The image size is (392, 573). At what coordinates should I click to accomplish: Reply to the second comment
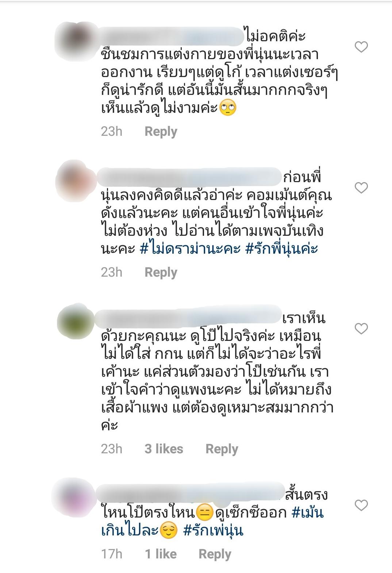pyautogui.click(x=161, y=272)
